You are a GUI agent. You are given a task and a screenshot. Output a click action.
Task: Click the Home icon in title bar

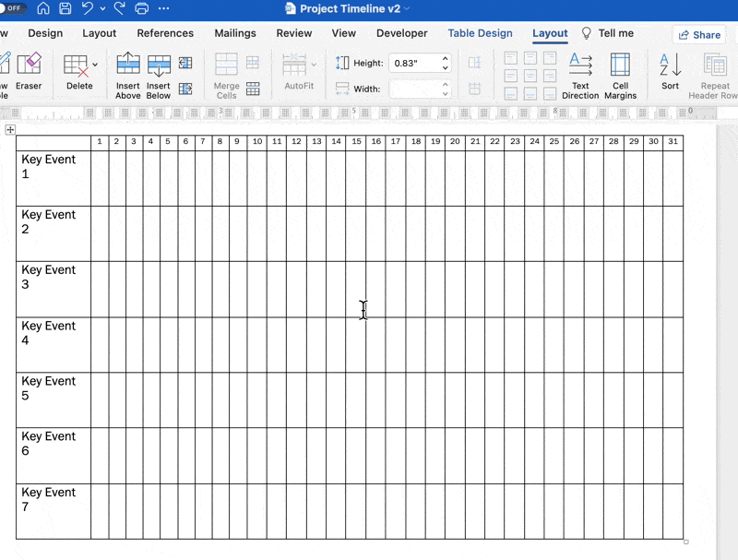(x=43, y=8)
